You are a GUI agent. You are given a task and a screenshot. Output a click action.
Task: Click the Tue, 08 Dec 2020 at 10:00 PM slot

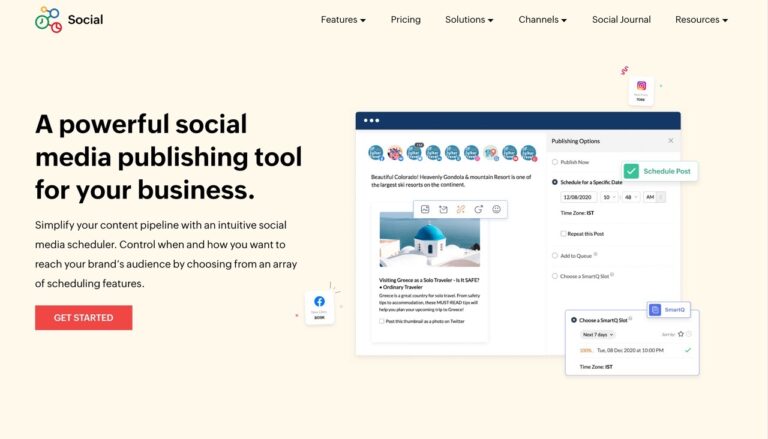pos(630,350)
